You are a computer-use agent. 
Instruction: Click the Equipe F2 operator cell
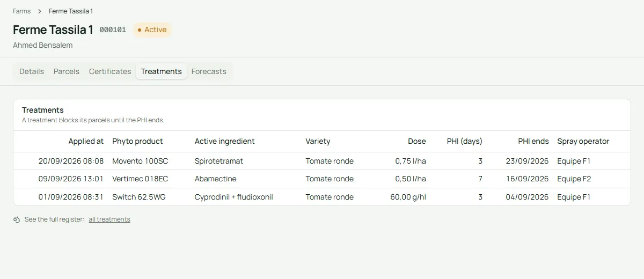pos(574,179)
